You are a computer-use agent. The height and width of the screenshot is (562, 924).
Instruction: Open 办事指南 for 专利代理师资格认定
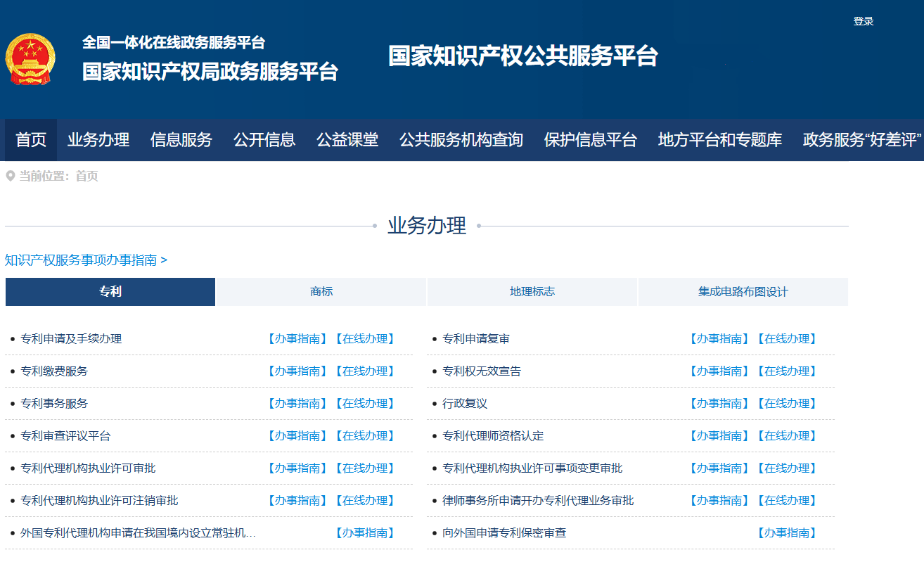pyautogui.click(x=719, y=436)
